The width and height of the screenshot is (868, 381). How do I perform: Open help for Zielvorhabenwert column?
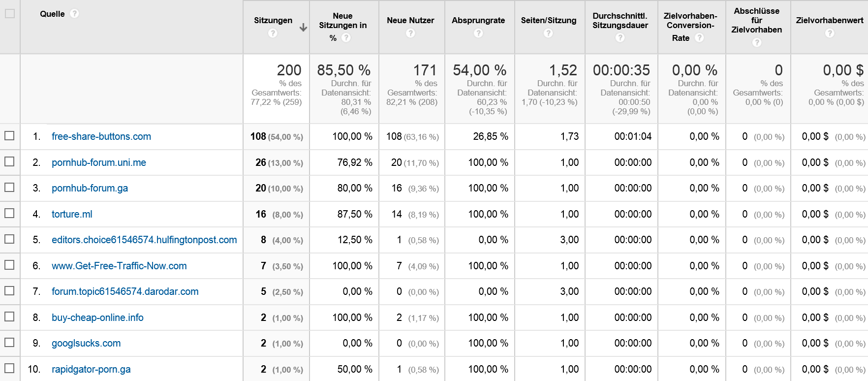[830, 33]
